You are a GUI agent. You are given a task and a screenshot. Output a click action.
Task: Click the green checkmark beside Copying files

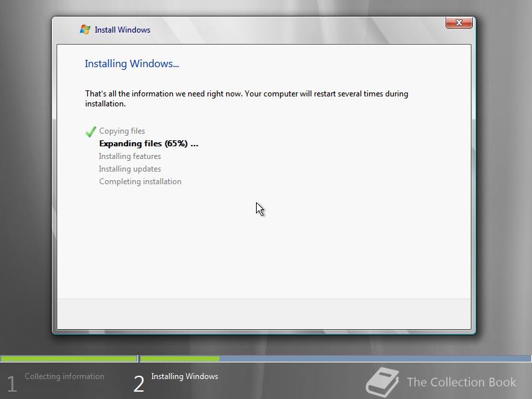tap(90, 131)
